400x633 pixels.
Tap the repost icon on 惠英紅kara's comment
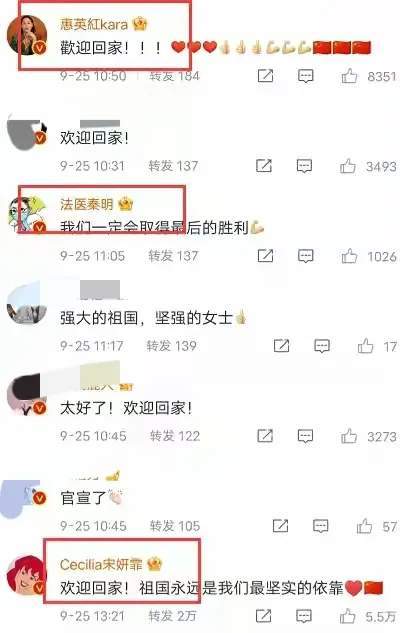[x=265, y=76]
